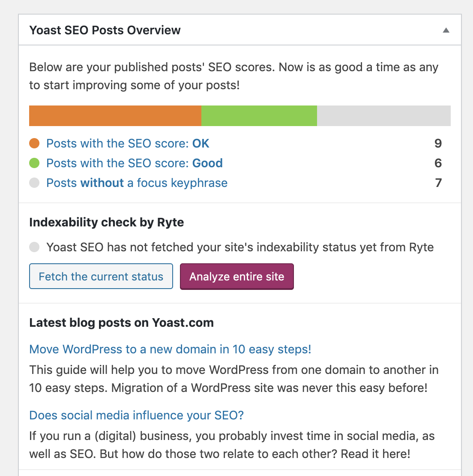Click the count 7 for posts without keyphrase
The width and height of the screenshot is (473, 476).
click(438, 183)
